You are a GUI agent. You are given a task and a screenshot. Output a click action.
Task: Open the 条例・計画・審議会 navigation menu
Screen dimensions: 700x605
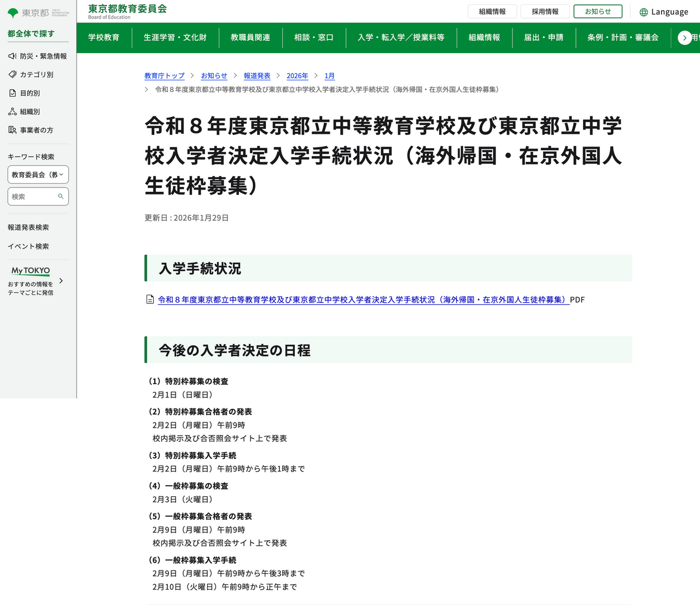coord(623,38)
